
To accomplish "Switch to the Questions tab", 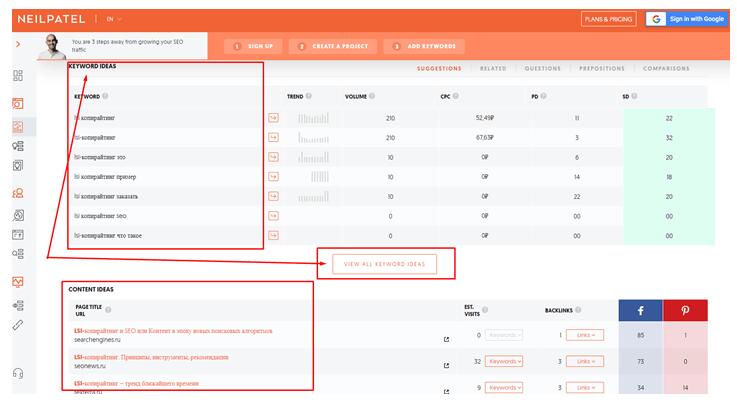I will tap(543, 69).
